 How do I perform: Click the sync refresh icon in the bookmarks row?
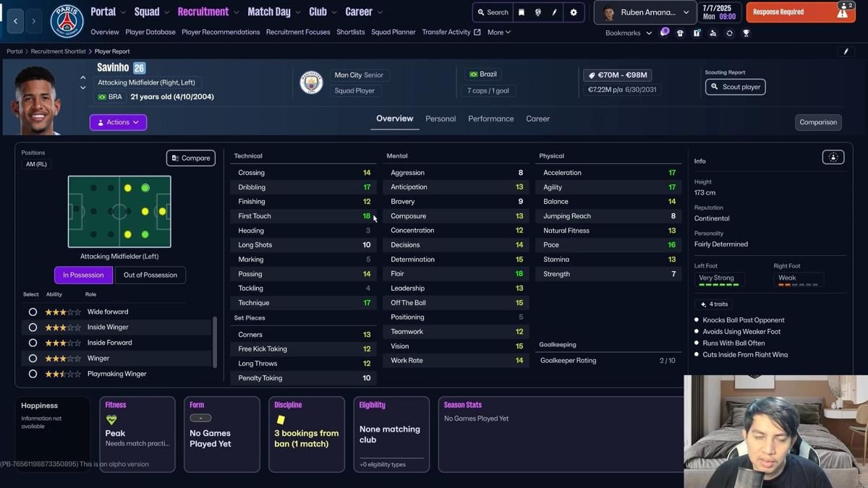point(728,33)
